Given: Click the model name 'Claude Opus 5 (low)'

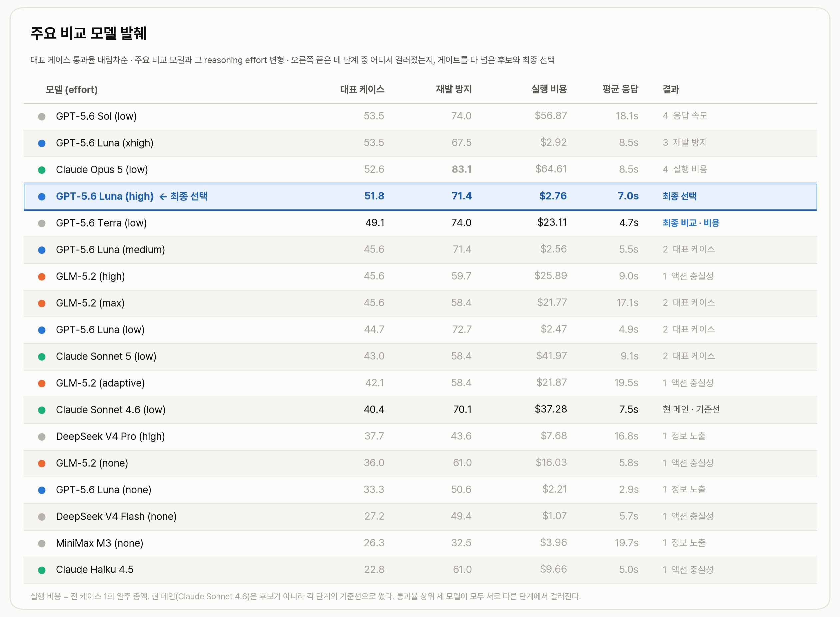Looking at the screenshot, I should (x=102, y=169).
